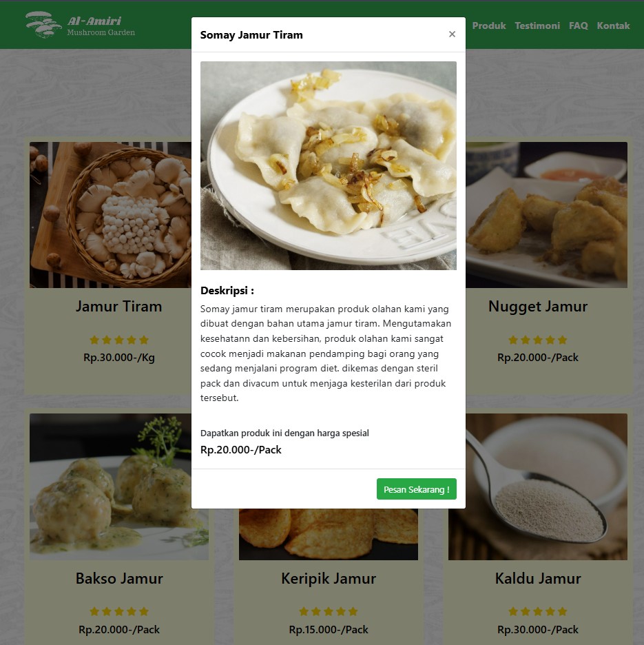Go to the Testimoni section
The width and height of the screenshot is (644, 645).
(x=537, y=25)
